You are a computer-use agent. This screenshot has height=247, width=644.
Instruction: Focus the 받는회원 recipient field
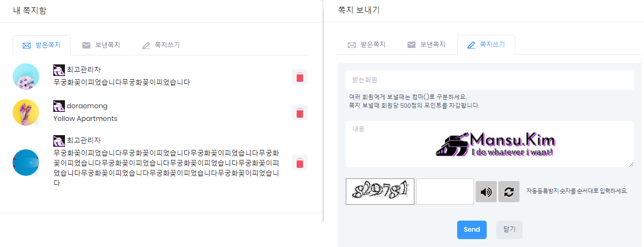490,80
